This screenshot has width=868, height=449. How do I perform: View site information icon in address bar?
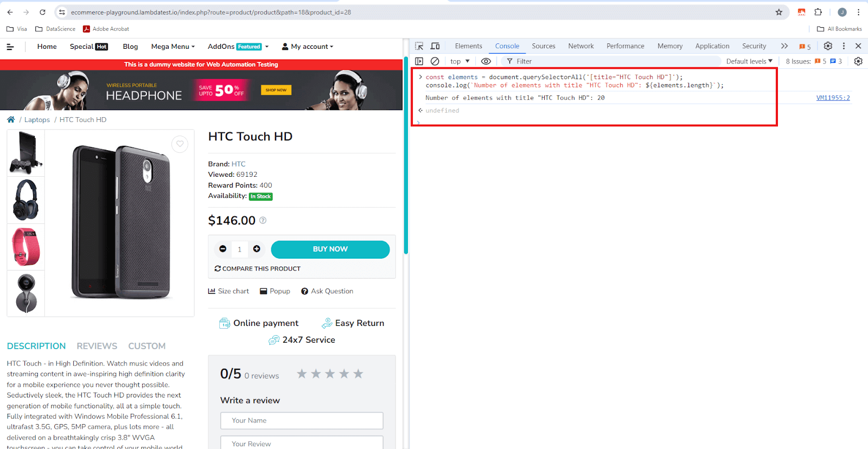point(62,12)
